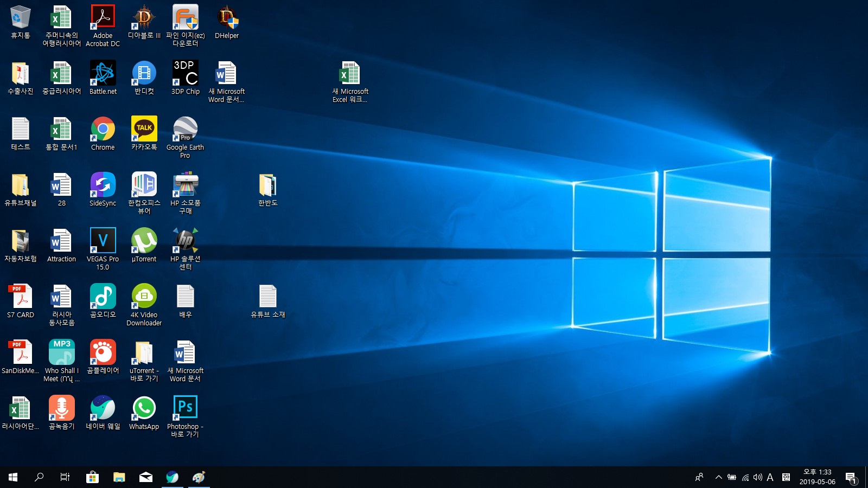Image resolution: width=868 pixels, height=488 pixels.
Task: Select the 주머니속의 여행러시아어 Excel file
Action: (x=62, y=25)
